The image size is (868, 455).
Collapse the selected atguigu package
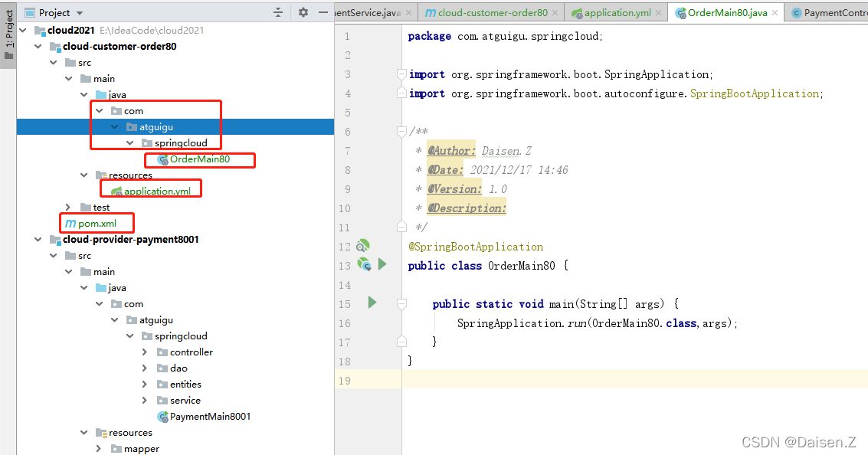click(x=115, y=126)
